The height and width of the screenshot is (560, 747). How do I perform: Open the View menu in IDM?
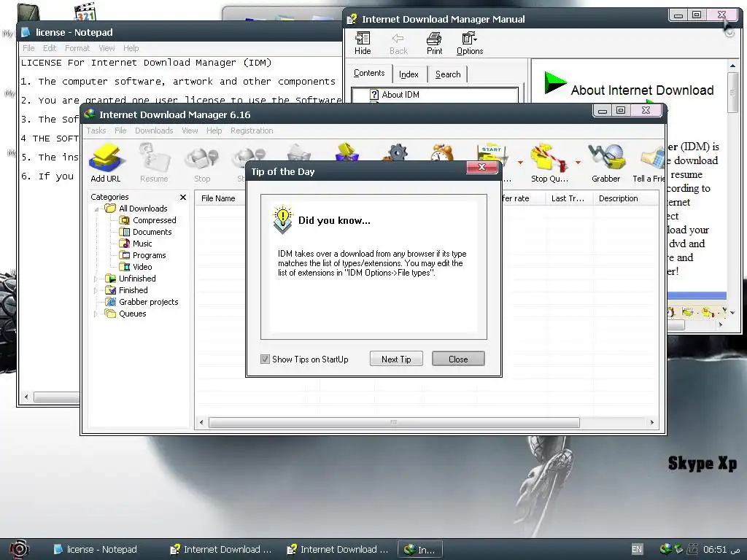point(190,131)
